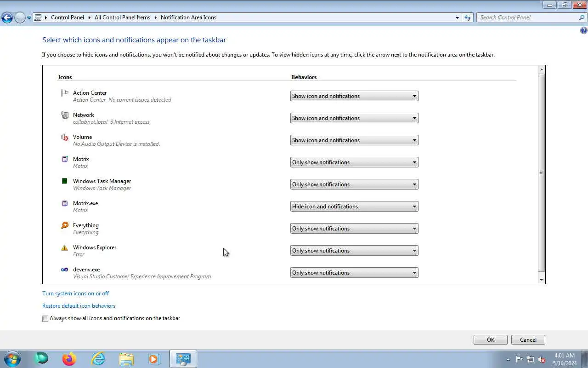Click the Forward navigation arrow button
This screenshot has height=368, width=588.
point(20,17)
